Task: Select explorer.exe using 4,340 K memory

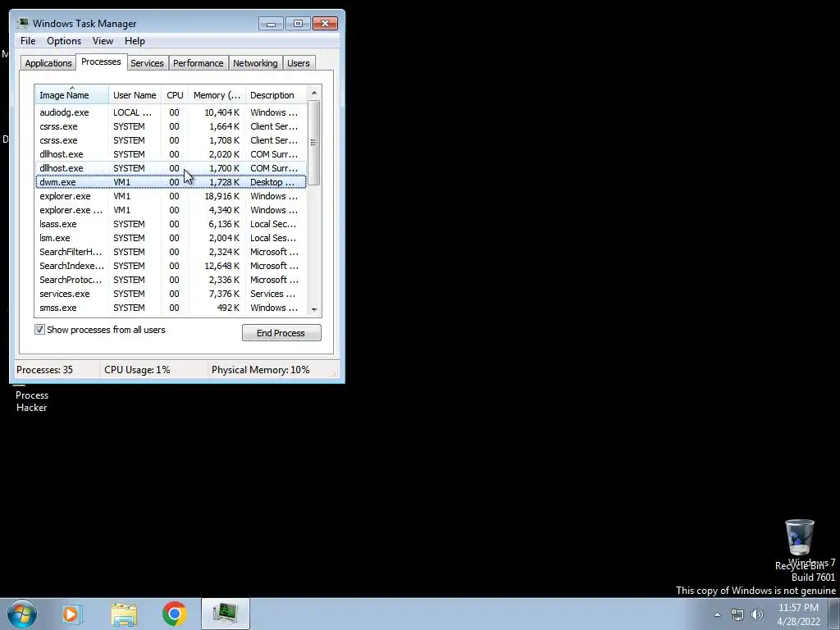Action: point(171,210)
